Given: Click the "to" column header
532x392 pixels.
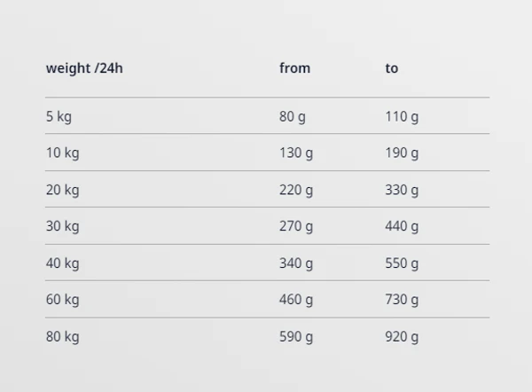Looking at the screenshot, I should pos(392,68).
